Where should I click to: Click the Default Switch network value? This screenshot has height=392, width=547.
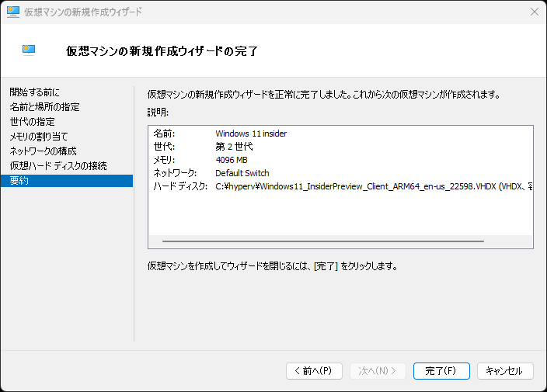pos(242,173)
